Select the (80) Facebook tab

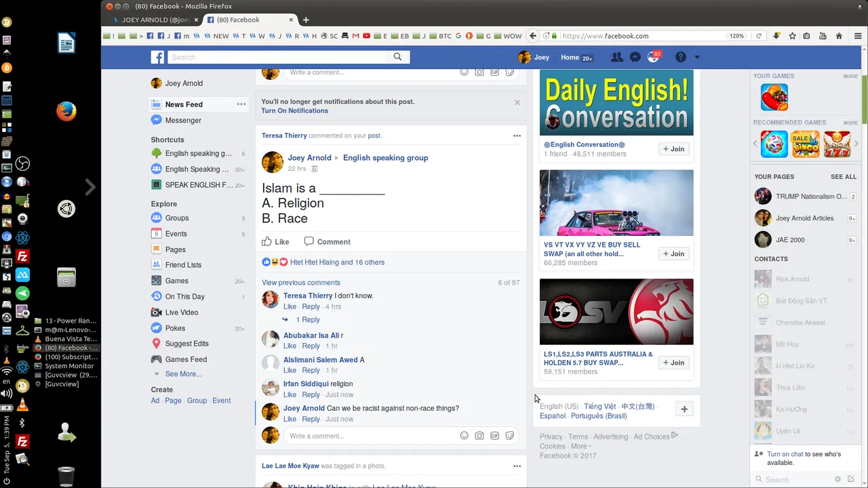pos(250,20)
